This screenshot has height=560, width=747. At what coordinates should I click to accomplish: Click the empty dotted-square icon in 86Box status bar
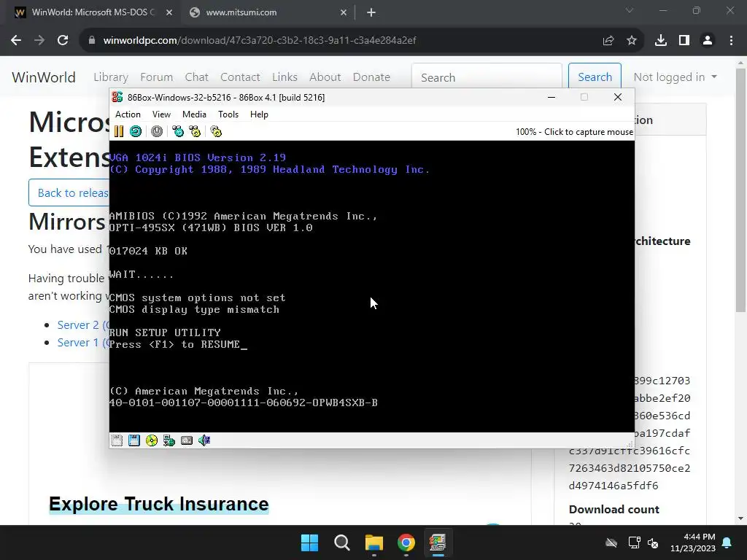[x=117, y=440]
